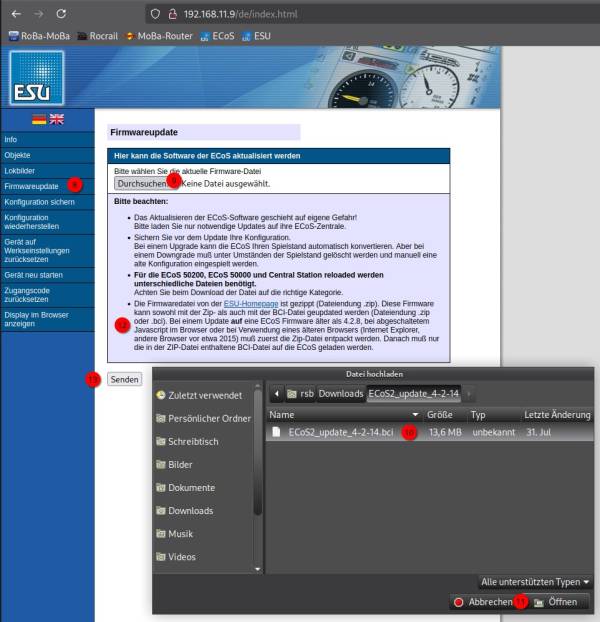
Task: Follow the ESU-Homepage link
Action: (251, 303)
